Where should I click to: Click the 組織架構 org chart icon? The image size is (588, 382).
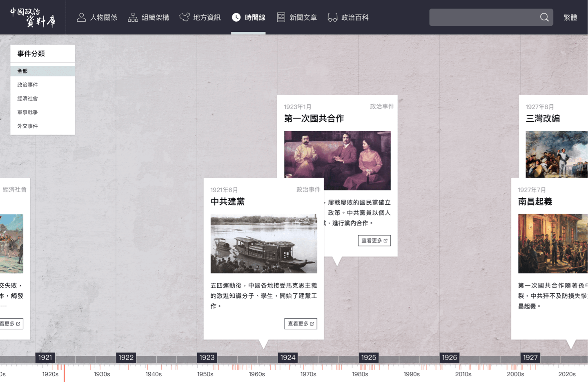point(133,17)
